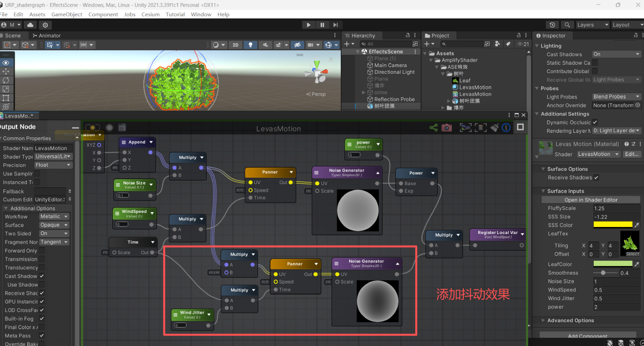Start Play mode with the Play button
The height and width of the screenshot is (346, 644).
(x=308, y=25)
